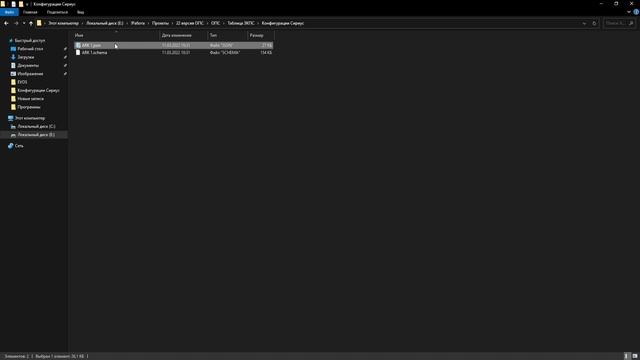Go up one folder level

click(x=31, y=23)
